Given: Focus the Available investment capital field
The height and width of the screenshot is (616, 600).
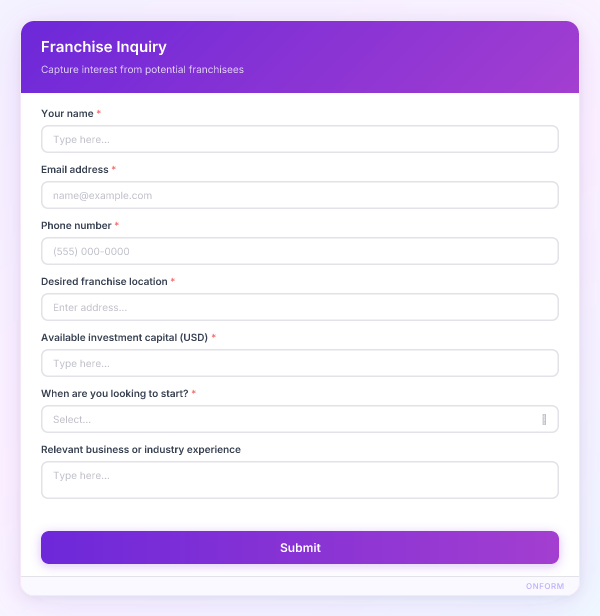Looking at the screenshot, I should click(x=299, y=363).
